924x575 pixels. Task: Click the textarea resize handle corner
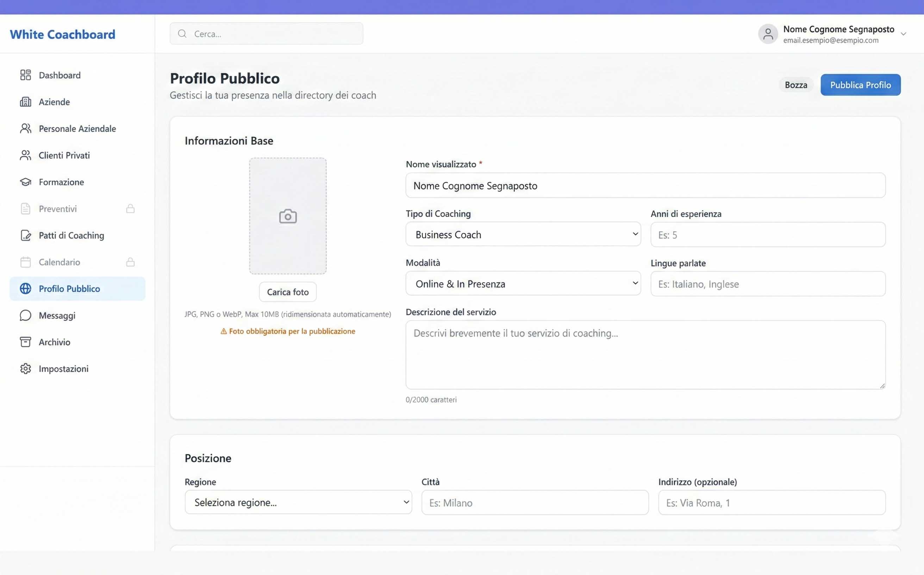[882, 385]
